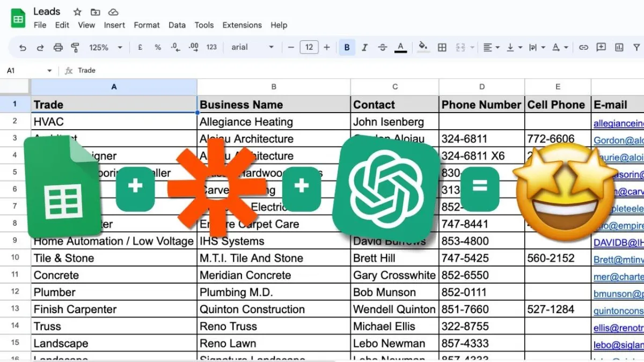The width and height of the screenshot is (644, 362).
Task: Open the bmunson@p email link
Action: pyautogui.click(x=618, y=294)
